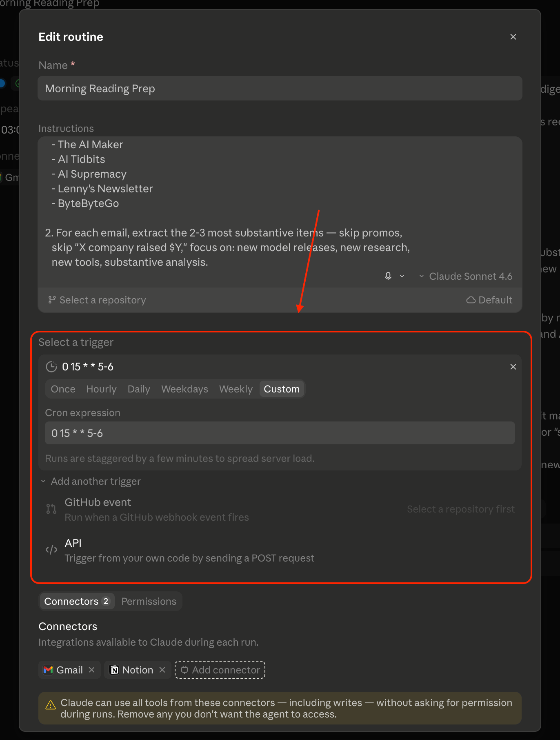Open the Default environment selector

(x=489, y=300)
